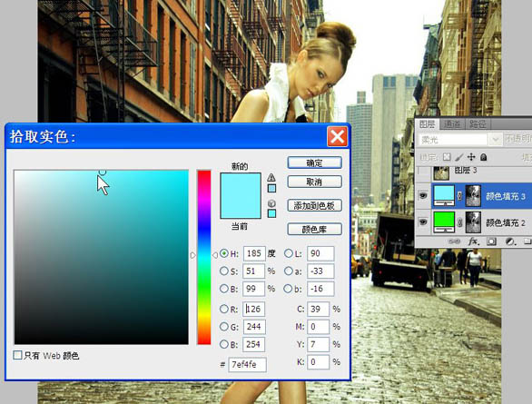Click the vertical hue spectrum slider
The height and width of the screenshot is (404, 532).
click(204, 257)
